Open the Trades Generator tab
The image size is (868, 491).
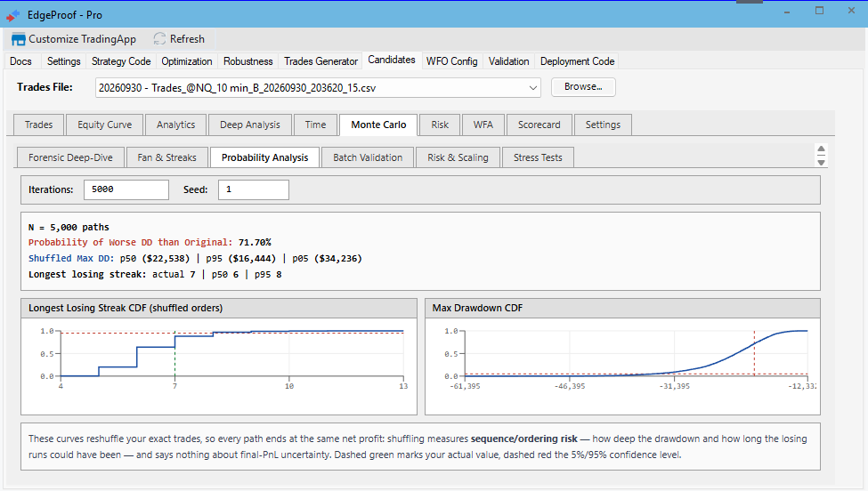coord(321,61)
